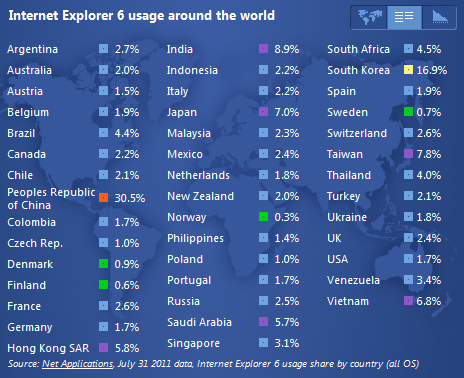Click the purple swatch beside India
This screenshot has width=464, height=378.
point(263,49)
